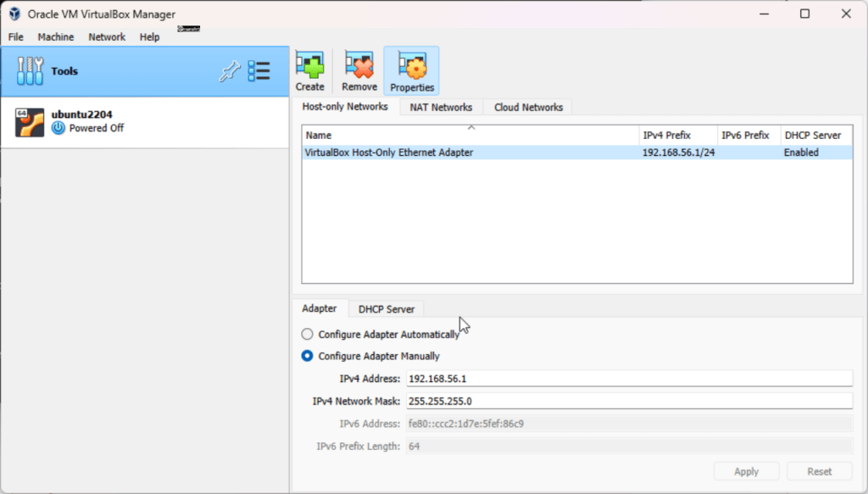Click the IPv4 Address input field

click(630, 379)
